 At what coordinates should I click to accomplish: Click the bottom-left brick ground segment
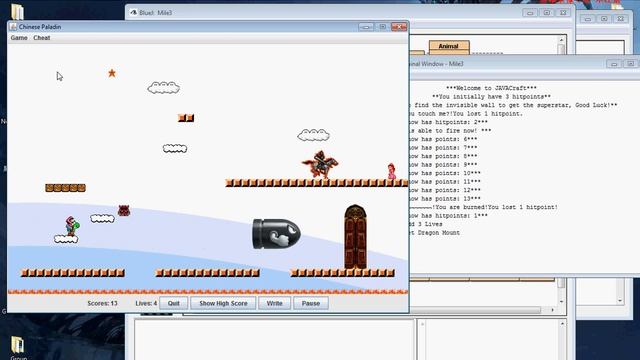(73, 273)
